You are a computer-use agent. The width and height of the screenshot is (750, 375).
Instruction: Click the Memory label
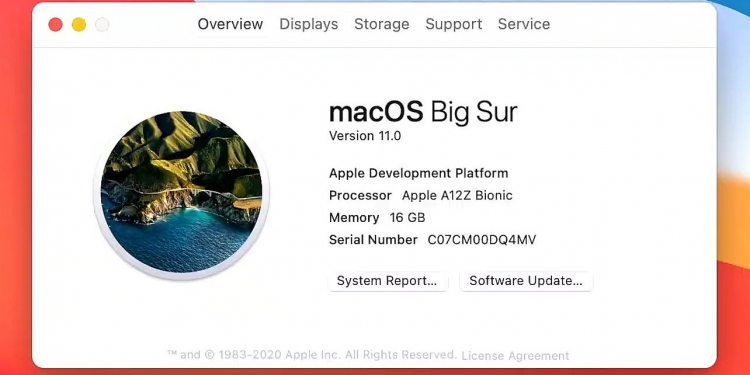(354, 218)
